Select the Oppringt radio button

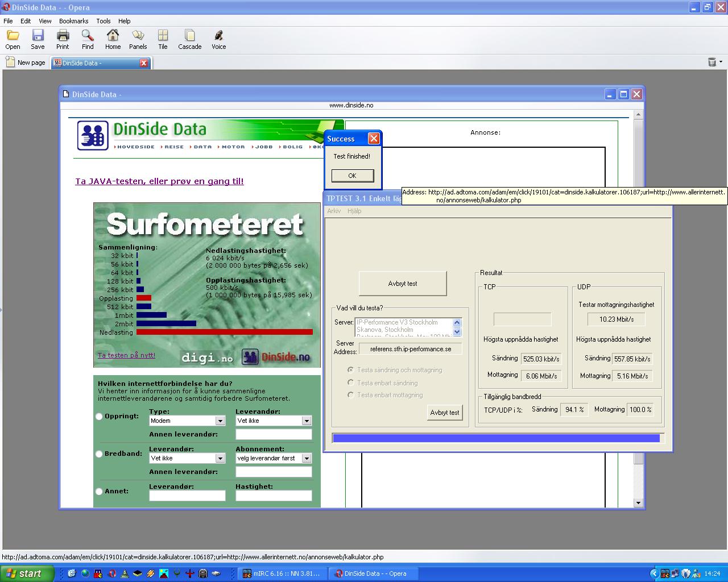point(99,417)
